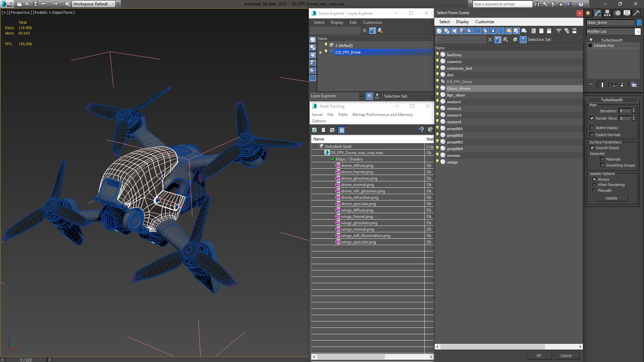Open the Display command panel tab

coord(627,13)
